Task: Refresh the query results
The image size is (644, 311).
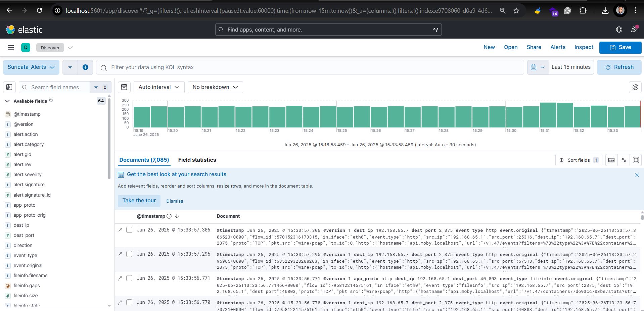Action: pos(619,67)
